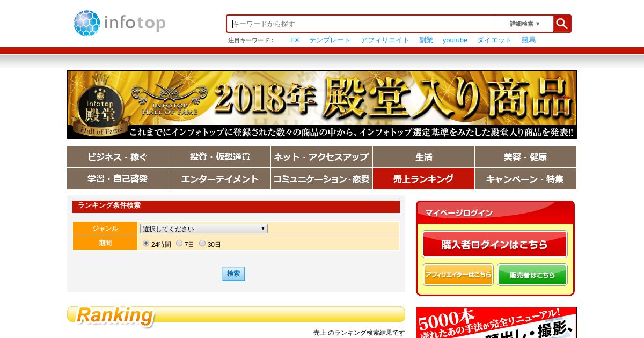This screenshot has height=338, width=644.
Task: Click the magnifying glass search button
Action: (562, 24)
